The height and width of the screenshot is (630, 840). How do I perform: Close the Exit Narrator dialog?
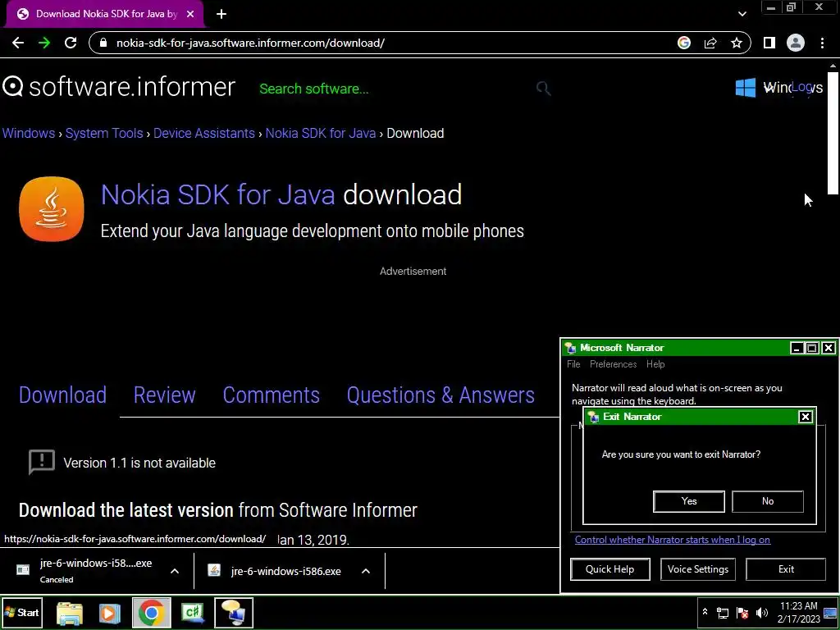[806, 417]
